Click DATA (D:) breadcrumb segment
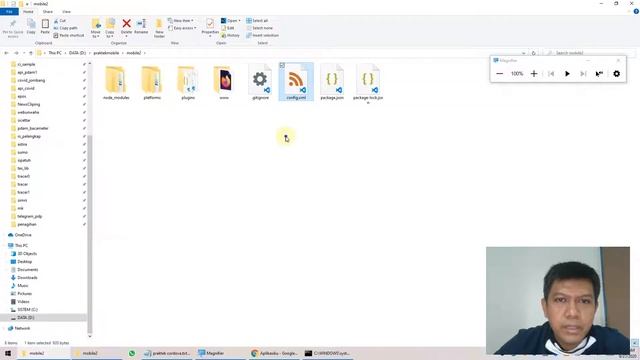Screen dimensions: 640x360 (x=77, y=53)
